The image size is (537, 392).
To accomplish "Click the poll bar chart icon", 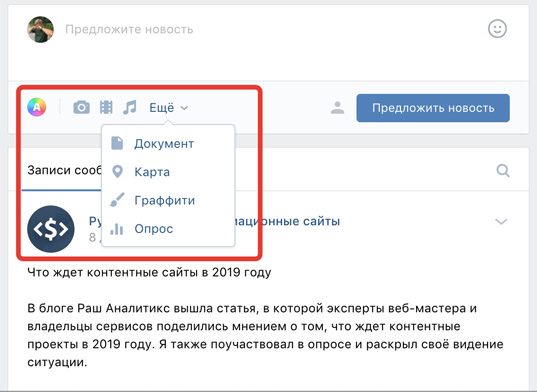I will point(117,229).
